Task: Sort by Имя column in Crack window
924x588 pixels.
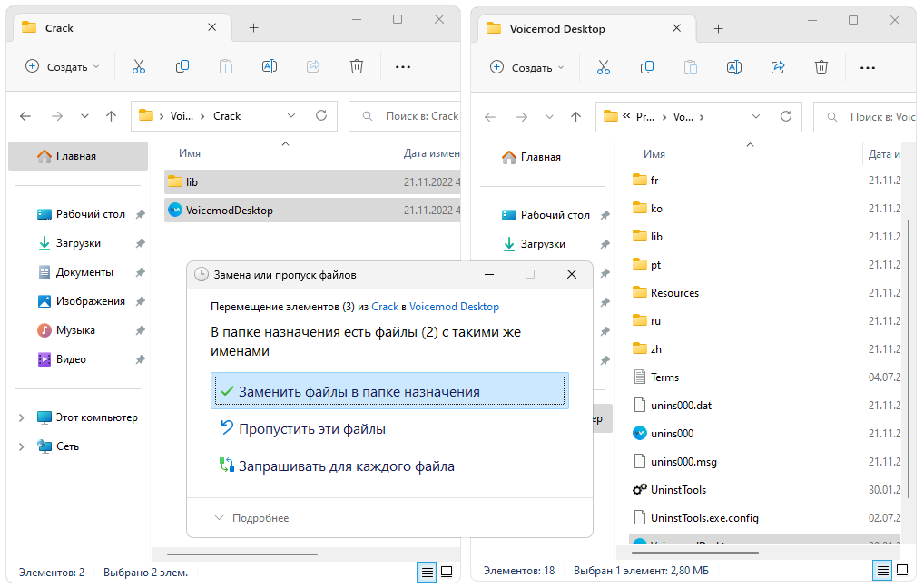Action: (x=189, y=153)
